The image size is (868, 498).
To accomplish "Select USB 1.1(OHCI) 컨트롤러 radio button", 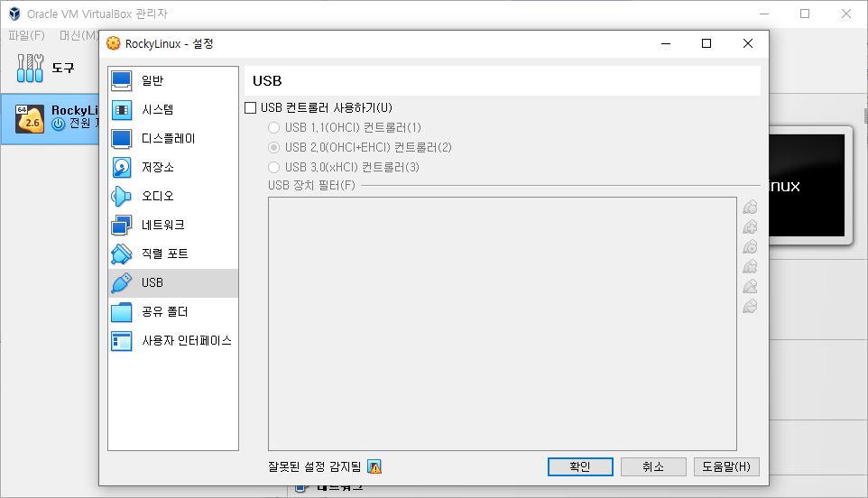I will point(273,128).
